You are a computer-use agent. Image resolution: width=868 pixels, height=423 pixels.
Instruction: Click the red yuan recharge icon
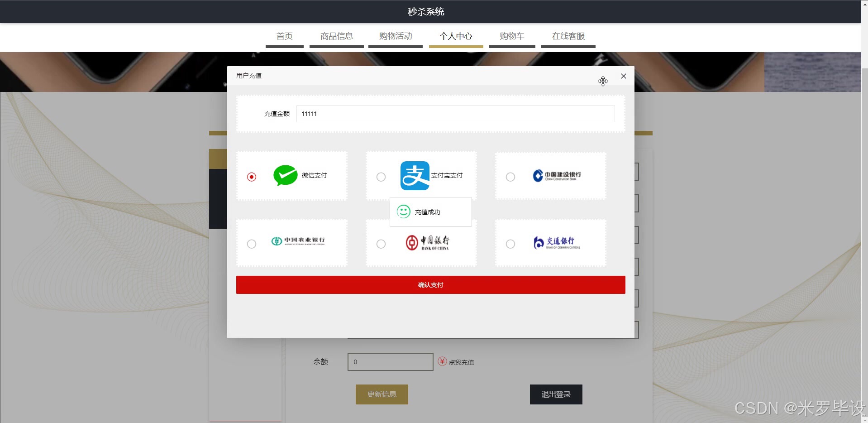click(x=443, y=361)
